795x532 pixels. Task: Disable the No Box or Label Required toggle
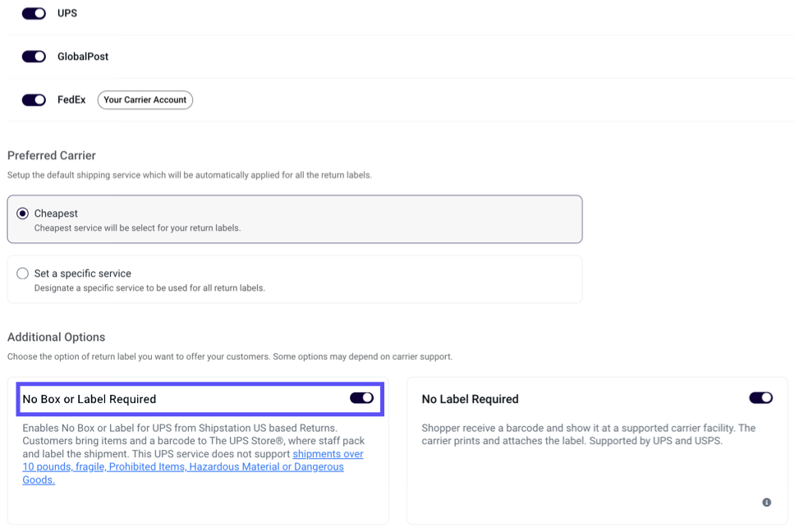point(361,397)
